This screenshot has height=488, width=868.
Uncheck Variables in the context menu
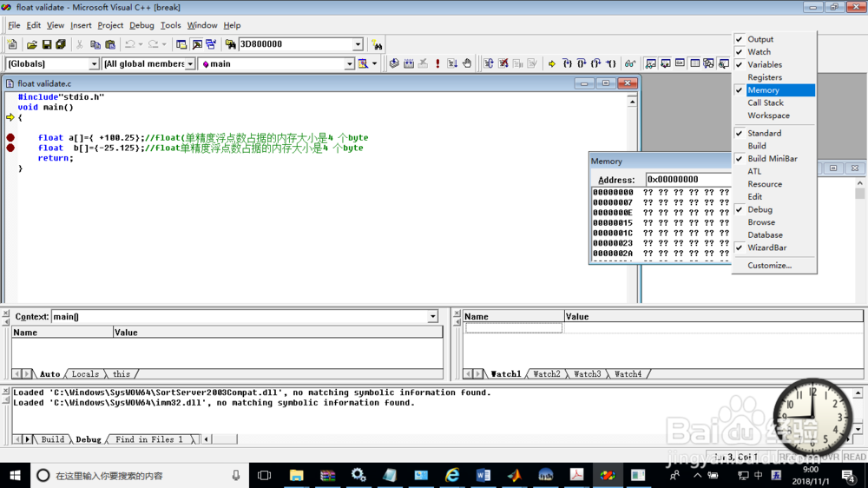(x=765, y=65)
